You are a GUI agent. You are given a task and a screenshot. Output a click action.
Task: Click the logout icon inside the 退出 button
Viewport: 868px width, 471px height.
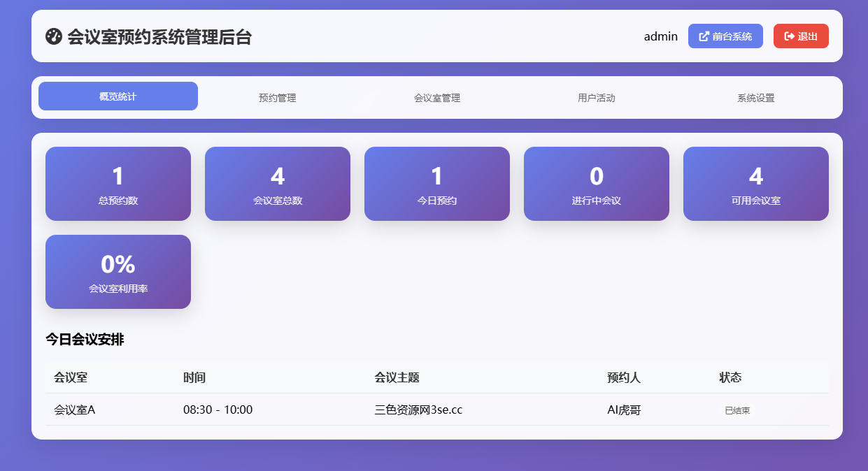coord(788,36)
